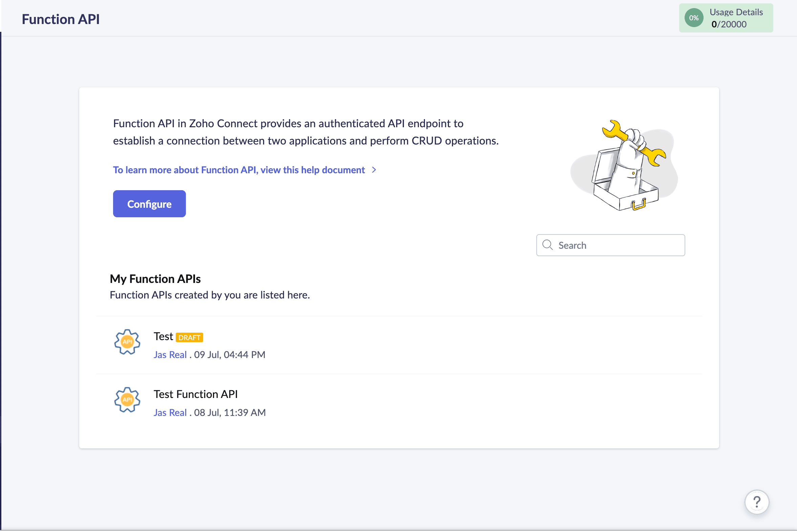Click the API gear icon for Test
Screen dimensions: 797x532
coord(127,342)
